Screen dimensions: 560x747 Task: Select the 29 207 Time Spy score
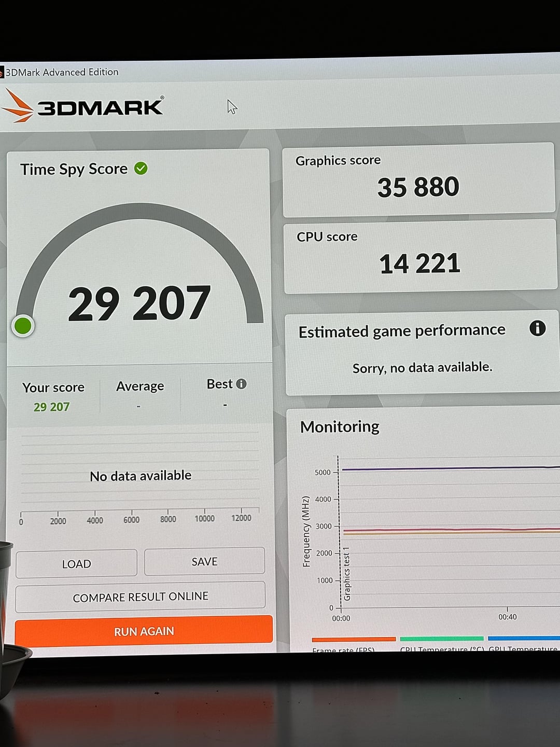pyautogui.click(x=139, y=303)
